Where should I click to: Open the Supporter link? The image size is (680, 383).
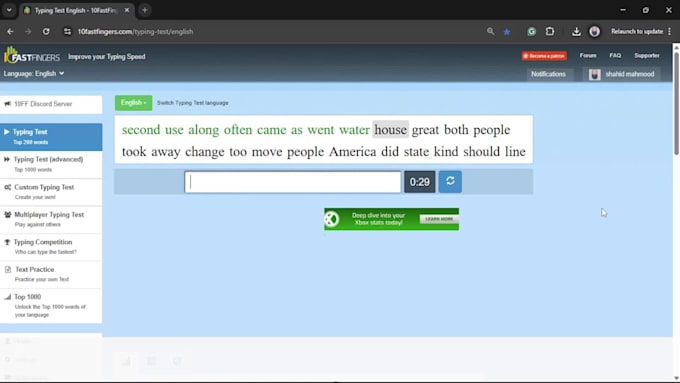647,56
